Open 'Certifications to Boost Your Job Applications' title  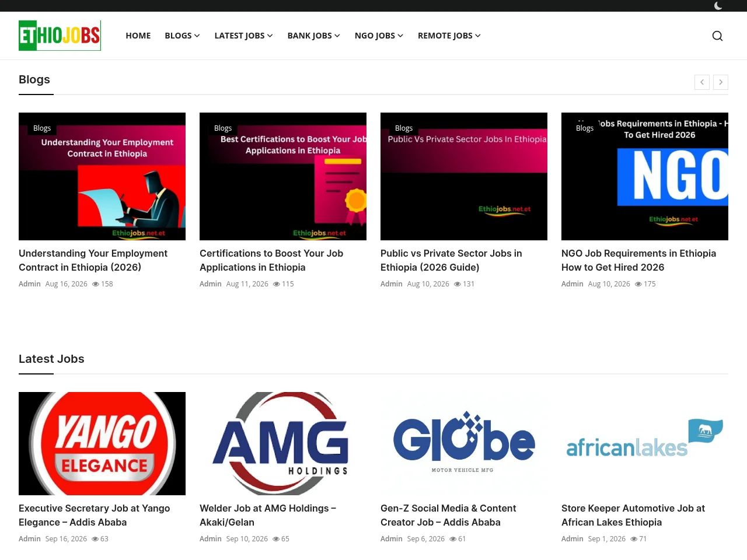click(271, 260)
